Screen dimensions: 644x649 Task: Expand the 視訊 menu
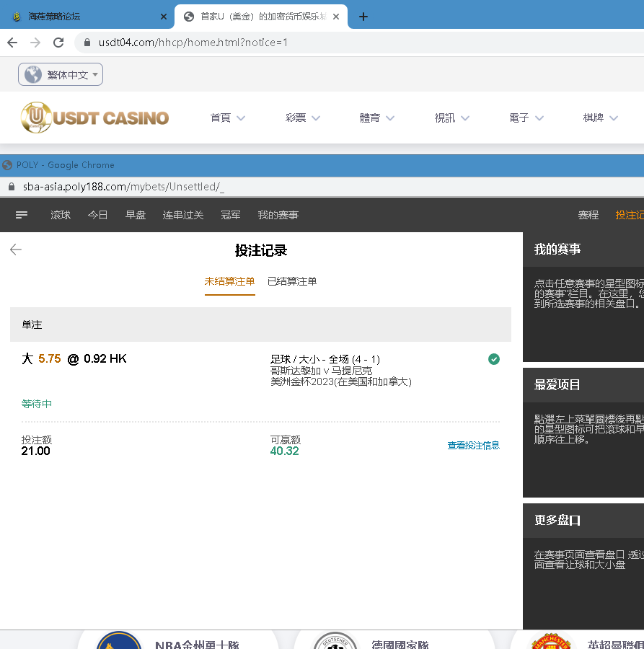[x=451, y=118]
